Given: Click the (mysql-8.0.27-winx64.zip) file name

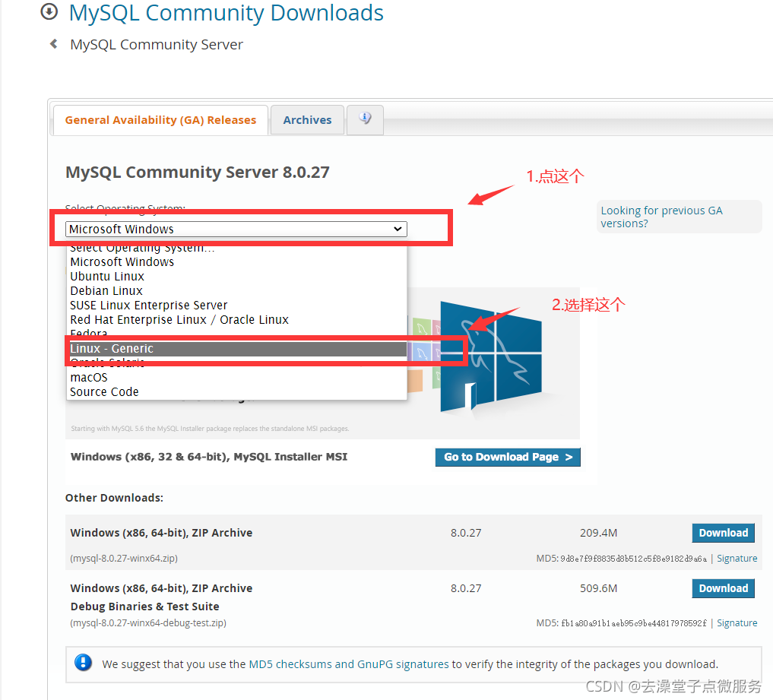Looking at the screenshot, I should 124,558.
